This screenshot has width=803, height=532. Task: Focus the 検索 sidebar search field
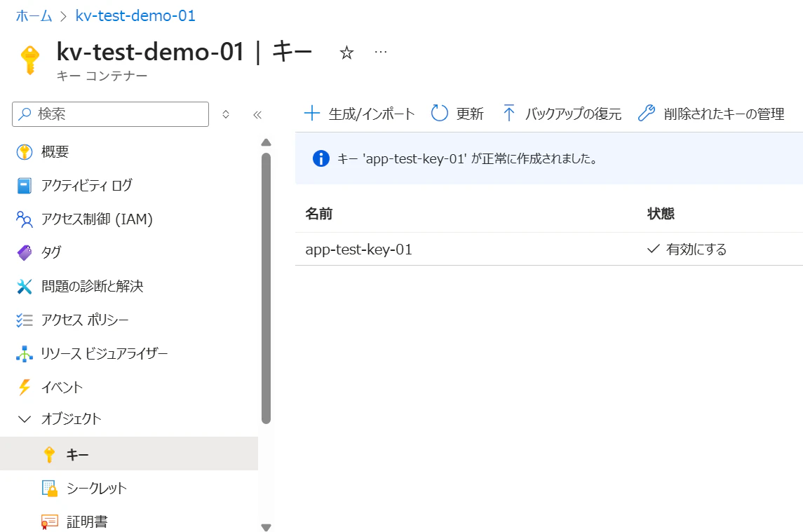pos(111,114)
